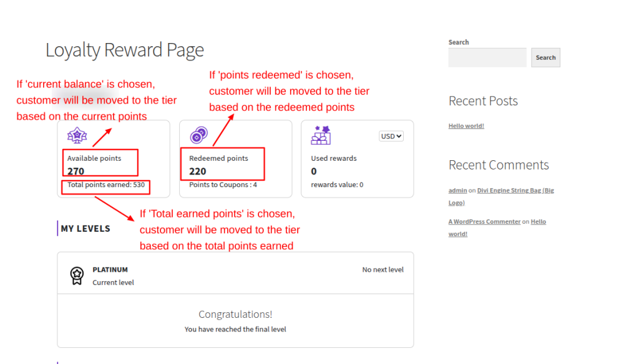Click the Platinum level badge icon
639x364 pixels.
[x=77, y=275]
